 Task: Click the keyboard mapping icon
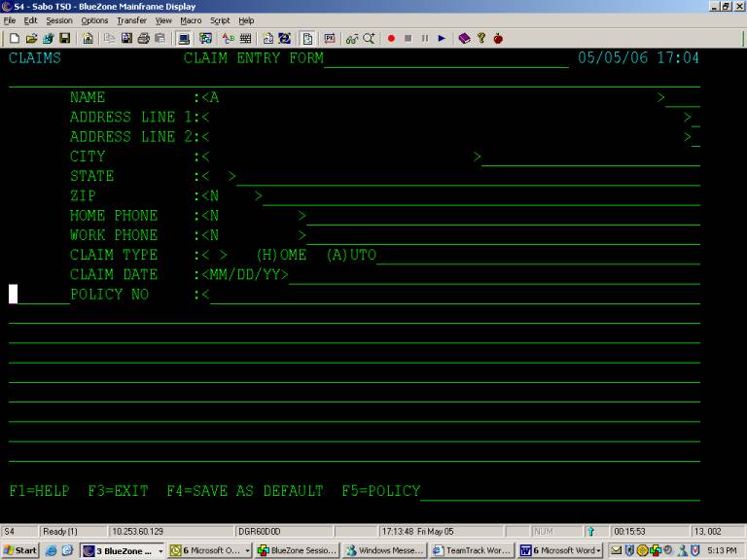pos(245,39)
